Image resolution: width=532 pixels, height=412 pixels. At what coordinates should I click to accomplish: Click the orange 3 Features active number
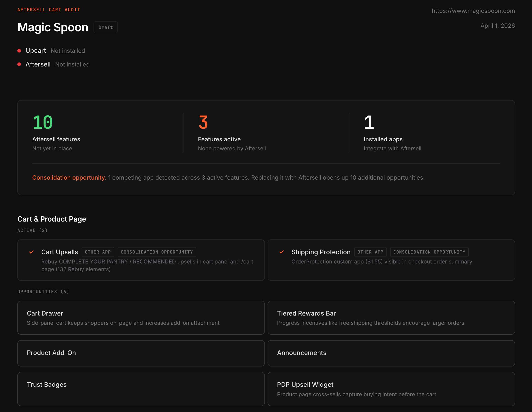[203, 122]
